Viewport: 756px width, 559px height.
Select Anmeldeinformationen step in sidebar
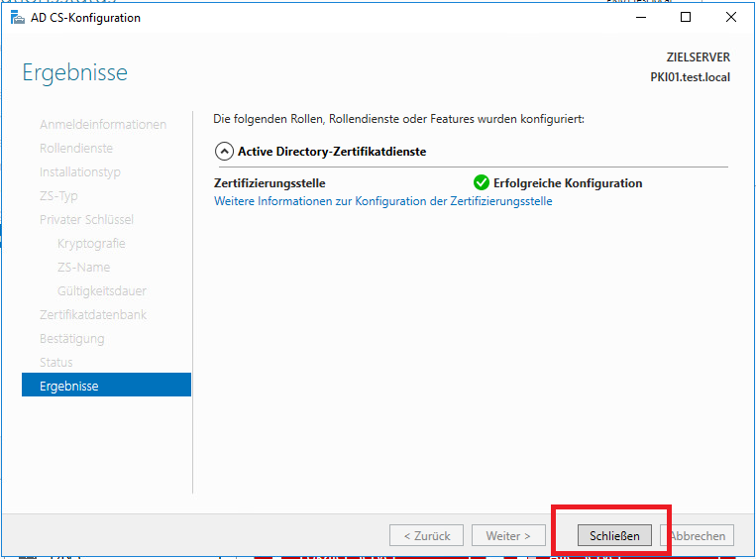tap(103, 124)
